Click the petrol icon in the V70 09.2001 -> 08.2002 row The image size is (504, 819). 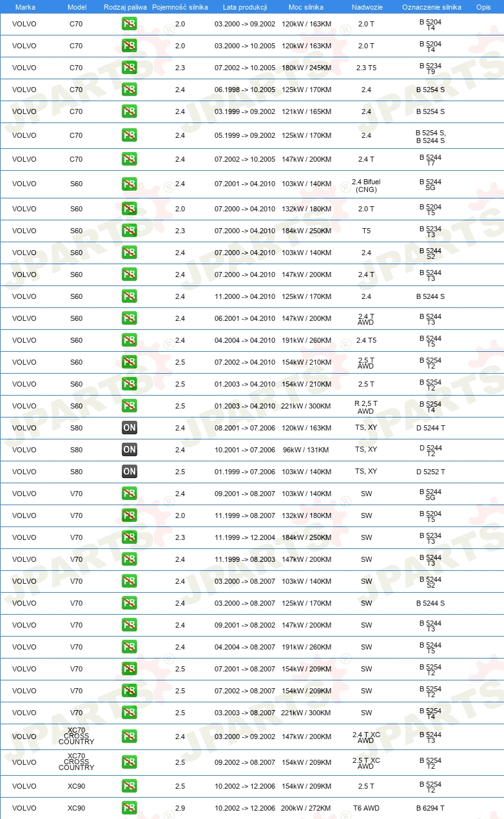point(130,625)
